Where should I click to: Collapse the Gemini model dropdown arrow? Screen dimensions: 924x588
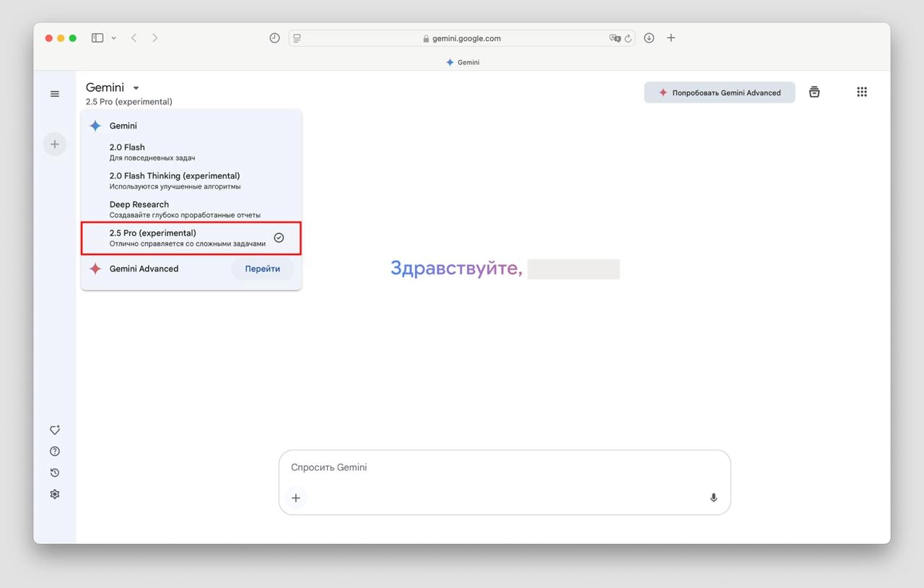136,88
